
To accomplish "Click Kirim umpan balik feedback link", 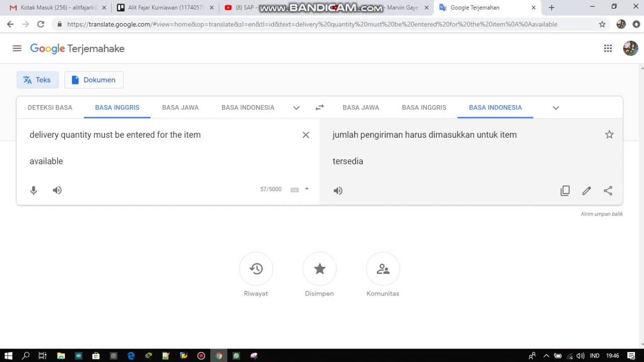I will tap(602, 214).
